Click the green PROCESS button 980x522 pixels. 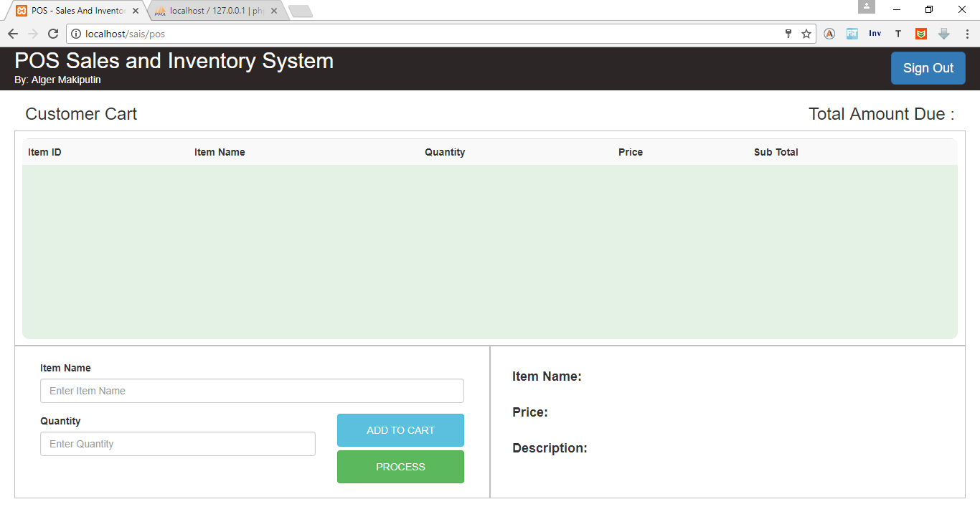click(400, 467)
